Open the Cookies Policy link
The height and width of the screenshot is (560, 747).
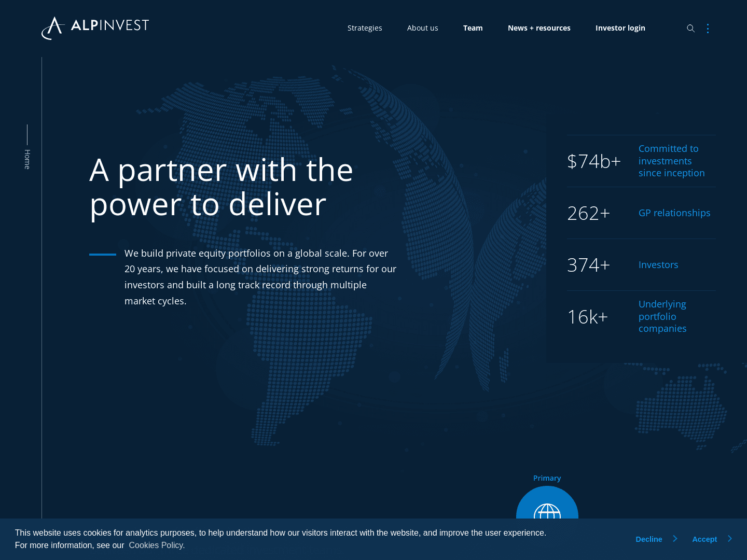pyautogui.click(x=157, y=545)
